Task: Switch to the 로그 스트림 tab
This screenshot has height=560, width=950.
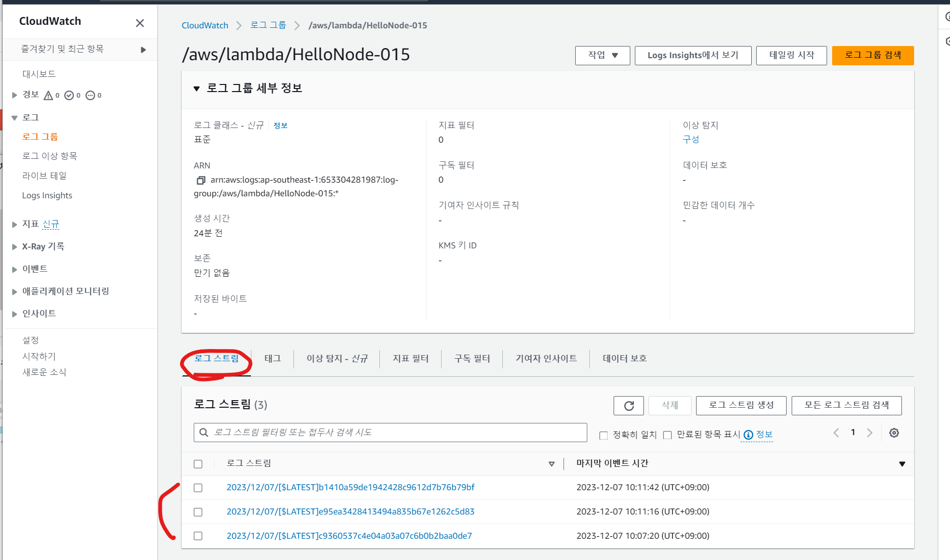Action: [217, 358]
